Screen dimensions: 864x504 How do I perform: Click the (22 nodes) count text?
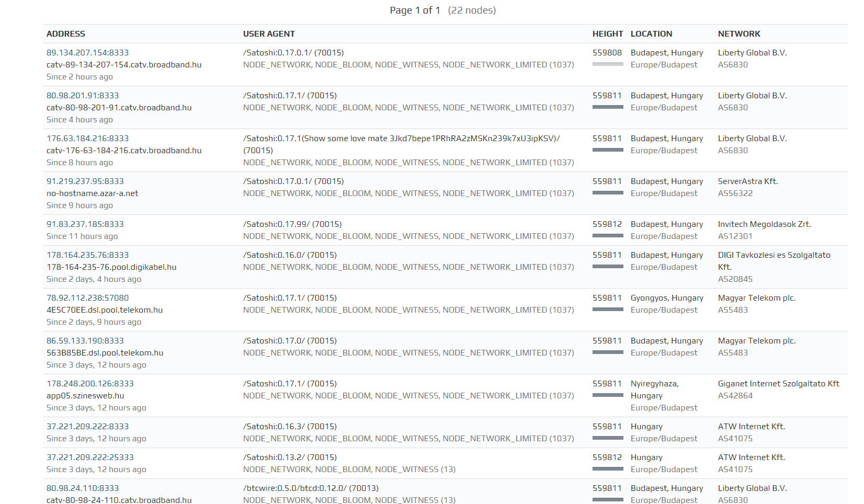472,10
